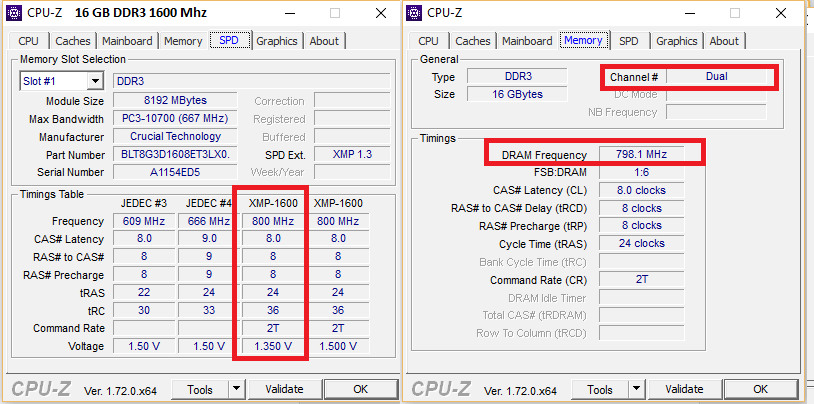The image size is (814, 404).
Task: Close the right CPU-Z window
Action: coord(780,14)
